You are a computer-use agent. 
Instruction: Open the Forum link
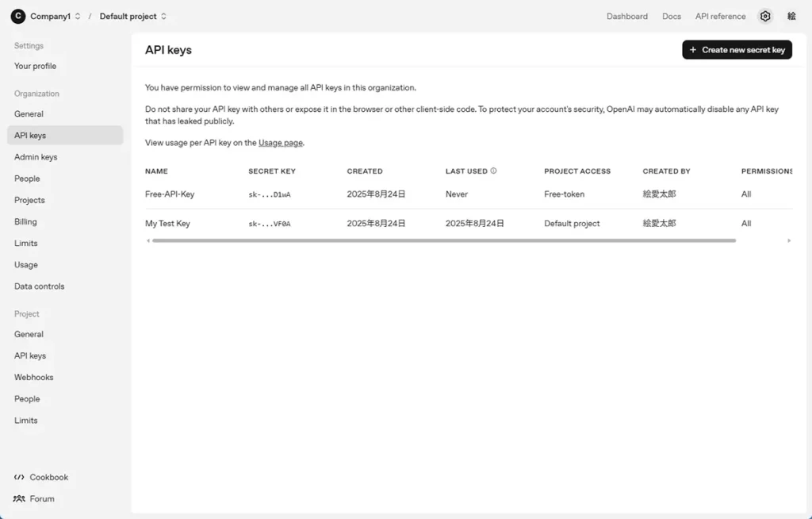pos(42,499)
